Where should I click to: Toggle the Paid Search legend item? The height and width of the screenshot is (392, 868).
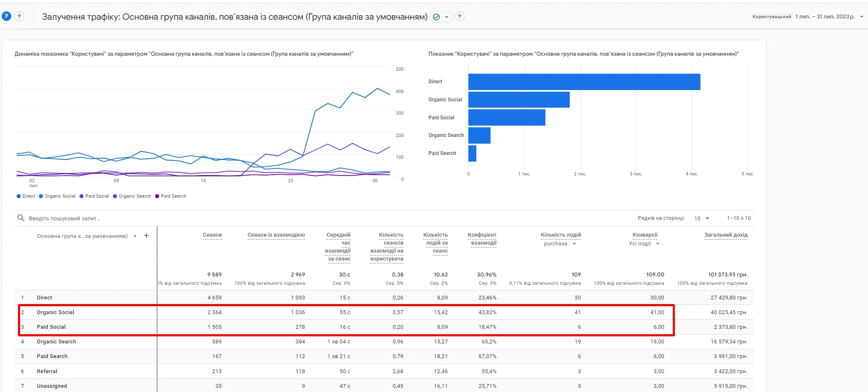coord(171,196)
